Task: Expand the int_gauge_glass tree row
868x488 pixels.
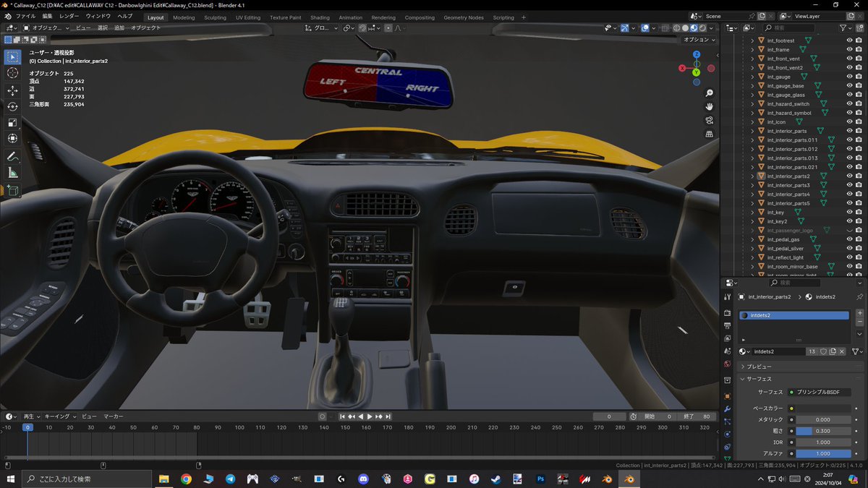Action: pos(752,95)
